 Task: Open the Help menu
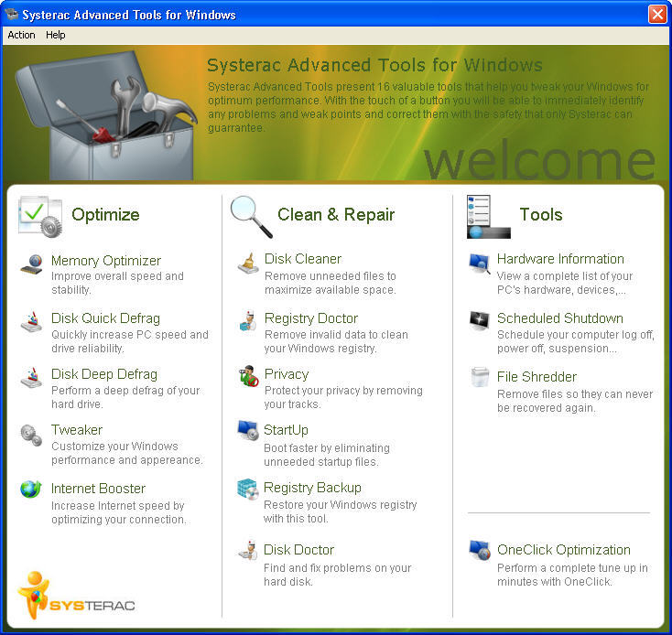point(56,35)
